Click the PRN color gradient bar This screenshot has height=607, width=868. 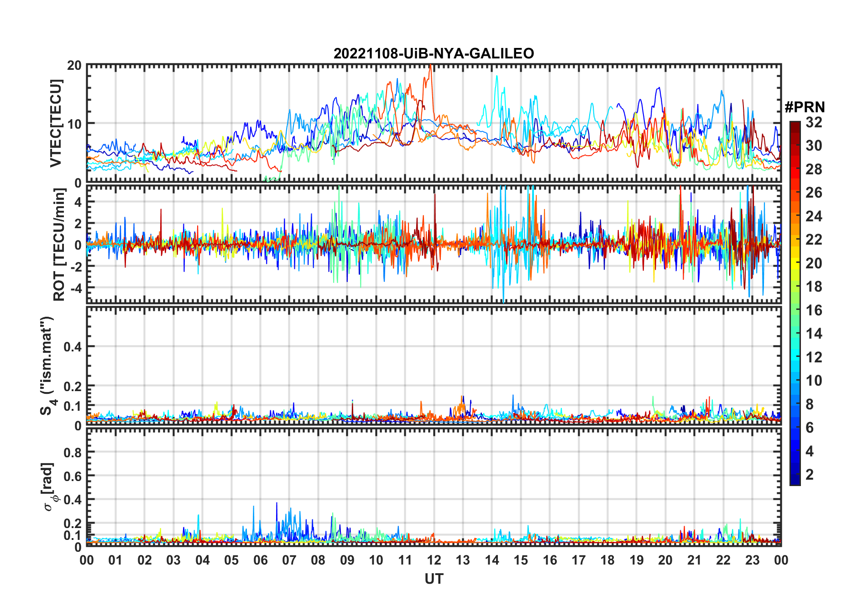(x=795, y=303)
